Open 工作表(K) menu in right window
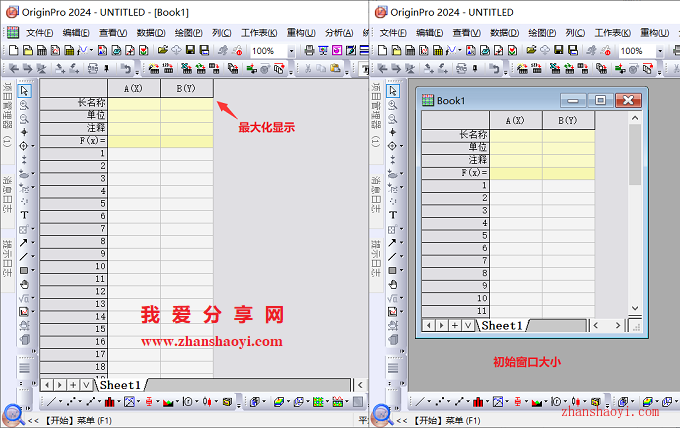Image resolution: width=680 pixels, height=428 pixels. tap(612, 33)
